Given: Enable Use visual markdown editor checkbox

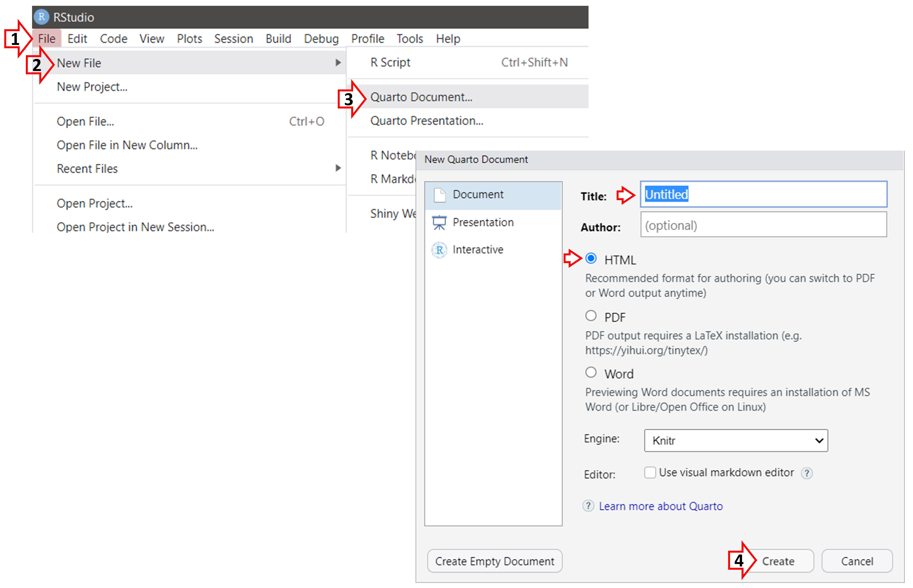Looking at the screenshot, I should [x=650, y=473].
